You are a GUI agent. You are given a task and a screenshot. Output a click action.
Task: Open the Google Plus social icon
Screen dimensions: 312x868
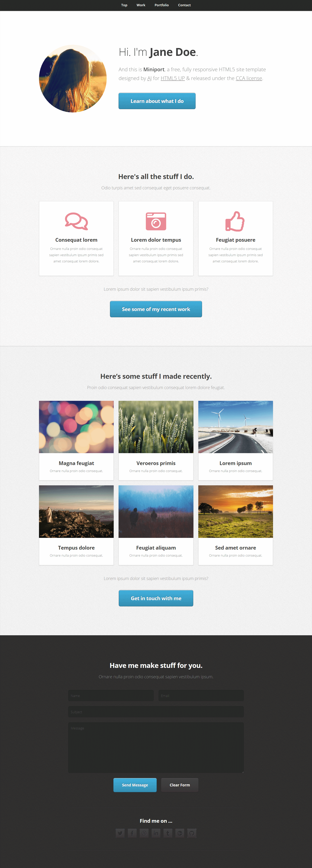(180, 833)
